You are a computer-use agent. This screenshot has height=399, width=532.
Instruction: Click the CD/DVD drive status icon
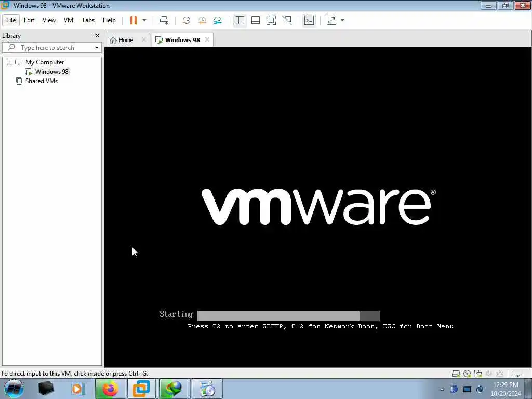tap(467, 374)
